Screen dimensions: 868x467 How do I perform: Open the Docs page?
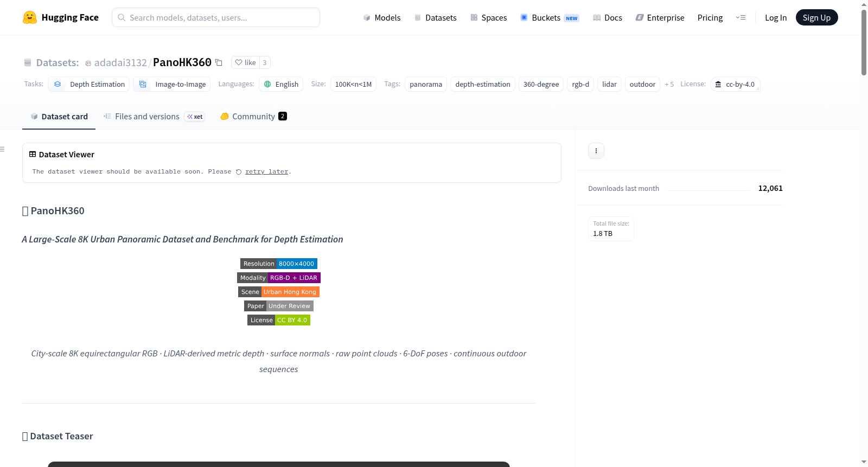[x=608, y=17]
